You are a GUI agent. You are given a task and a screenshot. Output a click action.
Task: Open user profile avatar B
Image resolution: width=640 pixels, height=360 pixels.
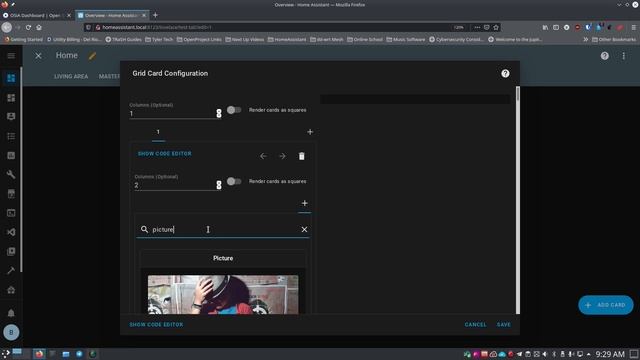coord(11,332)
